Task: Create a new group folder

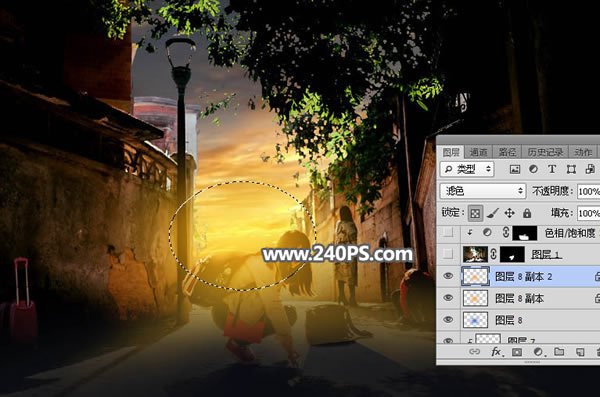Action: coord(559,352)
